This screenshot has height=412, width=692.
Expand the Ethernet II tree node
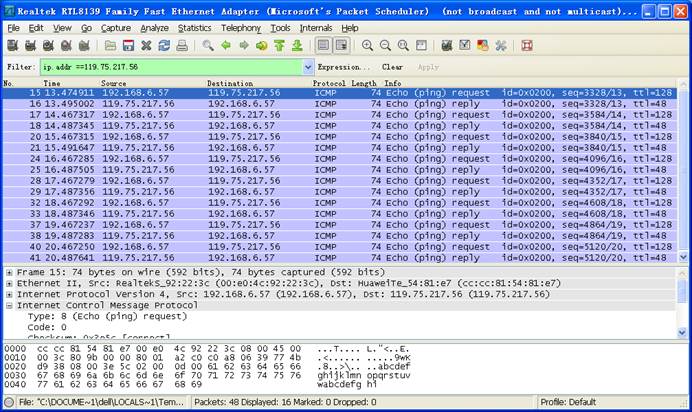(9, 284)
